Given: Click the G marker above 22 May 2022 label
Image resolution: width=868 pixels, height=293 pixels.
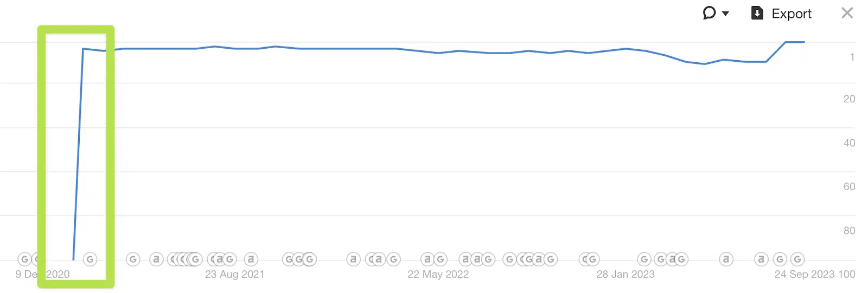Looking at the screenshot, I should 440,259.
